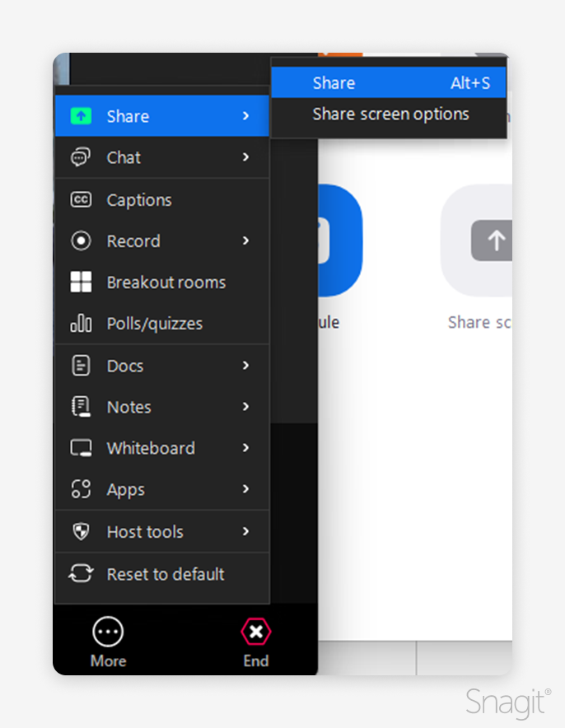Click the Whiteboard icon
The image size is (565, 728).
coord(81,448)
